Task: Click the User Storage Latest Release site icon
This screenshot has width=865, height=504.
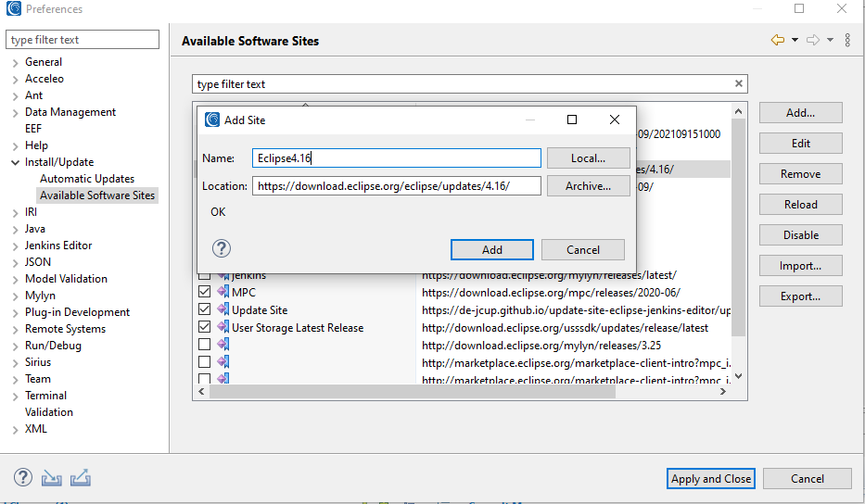Action: pyautogui.click(x=223, y=327)
